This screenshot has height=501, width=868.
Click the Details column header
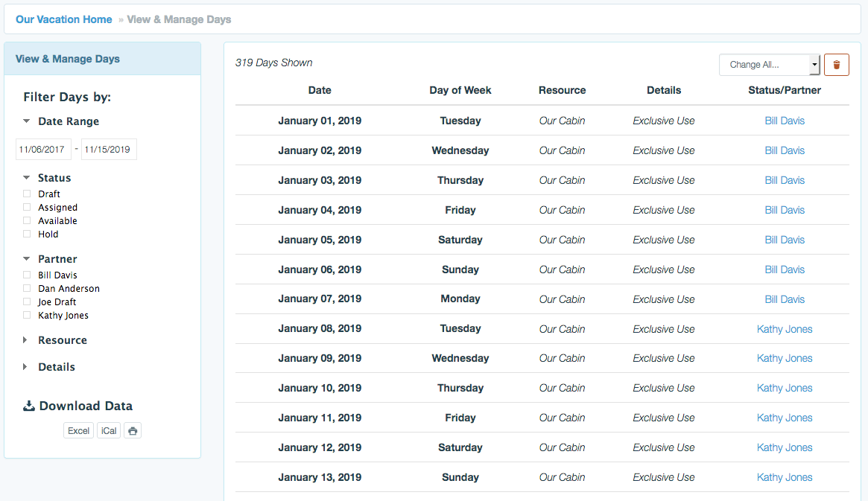(664, 90)
